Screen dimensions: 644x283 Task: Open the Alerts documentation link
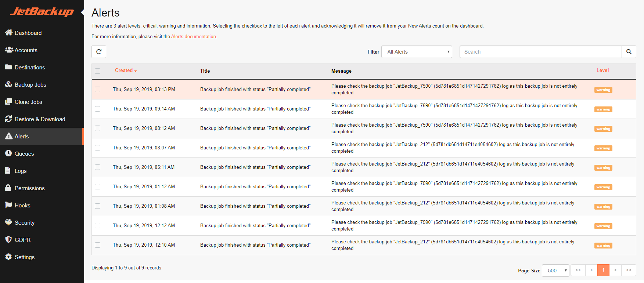click(x=194, y=36)
